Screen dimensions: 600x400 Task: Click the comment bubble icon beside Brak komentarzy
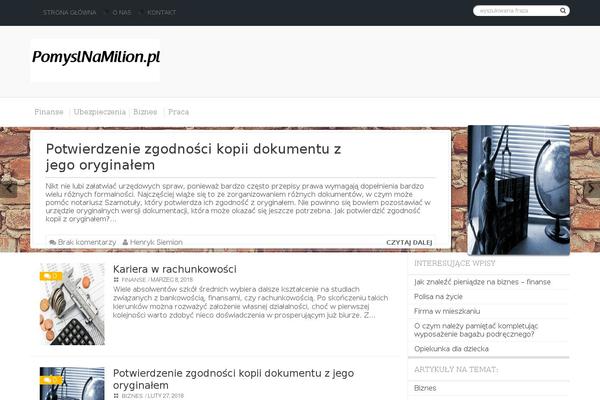[52, 242]
